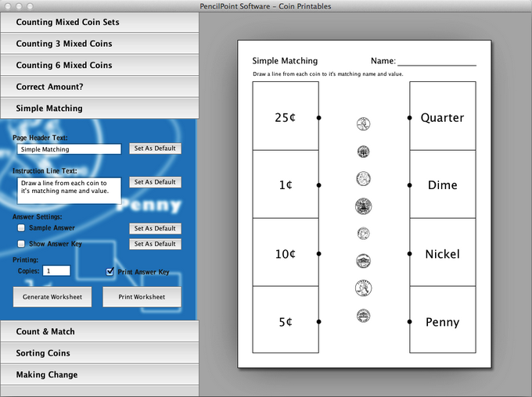532x397 pixels.
Task: Click the Washington quarter front coin image
Action: (x=364, y=288)
